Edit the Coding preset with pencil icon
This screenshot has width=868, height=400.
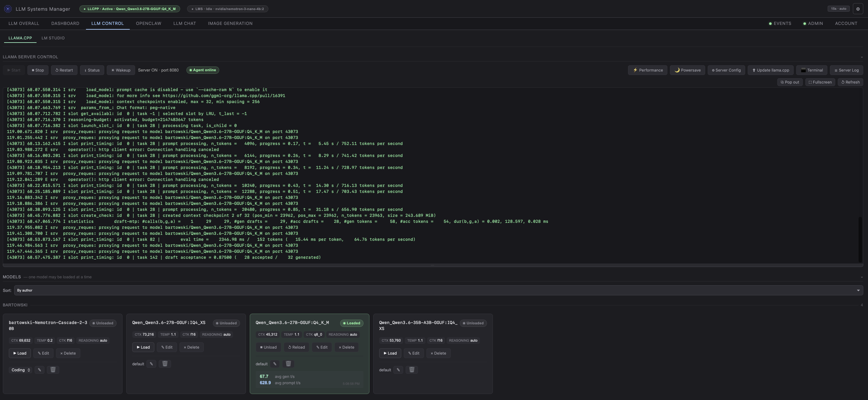pos(39,370)
